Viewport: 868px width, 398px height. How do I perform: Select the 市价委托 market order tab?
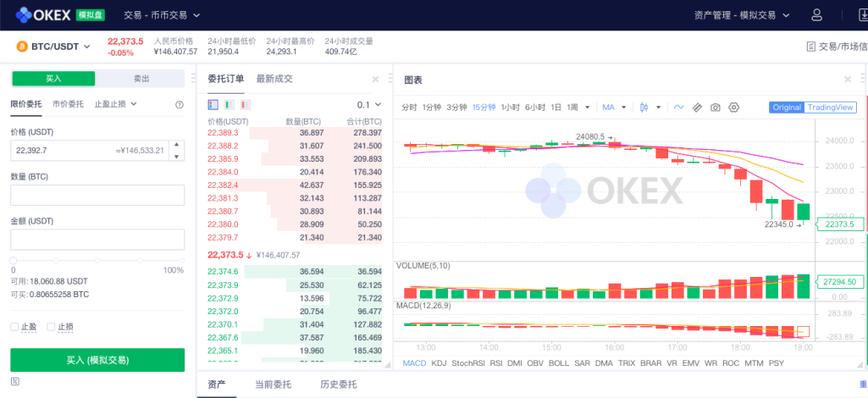[68, 103]
